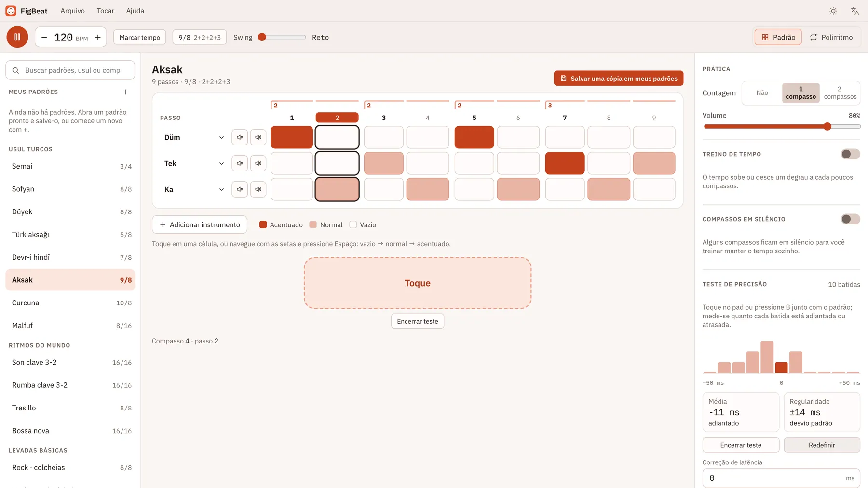Add a new pattern with plus icon
Screen dimensions: 868x488
point(125,92)
